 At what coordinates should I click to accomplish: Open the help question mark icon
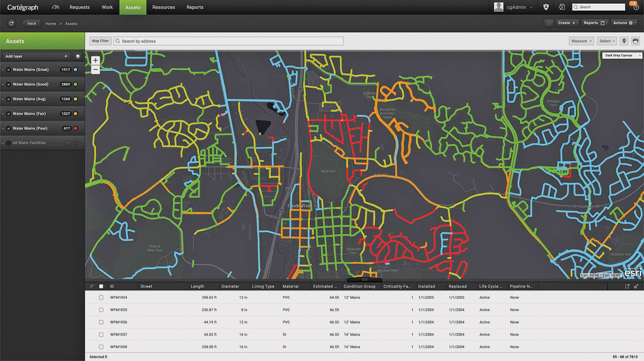(x=636, y=8)
